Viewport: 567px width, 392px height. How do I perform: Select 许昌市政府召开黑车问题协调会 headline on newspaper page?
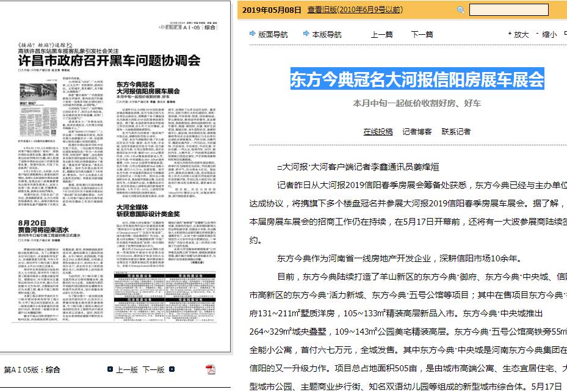coord(109,60)
